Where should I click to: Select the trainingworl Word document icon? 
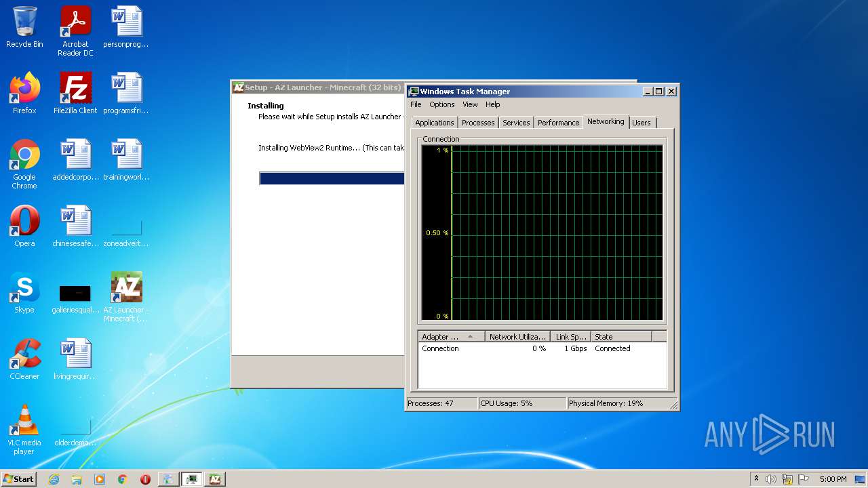tap(126, 160)
